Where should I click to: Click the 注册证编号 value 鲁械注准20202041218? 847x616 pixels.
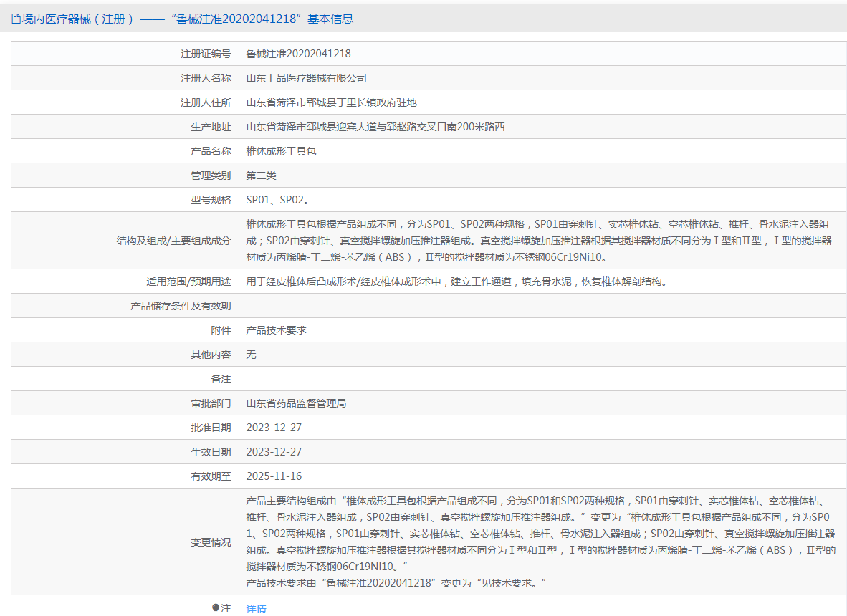(298, 54)
